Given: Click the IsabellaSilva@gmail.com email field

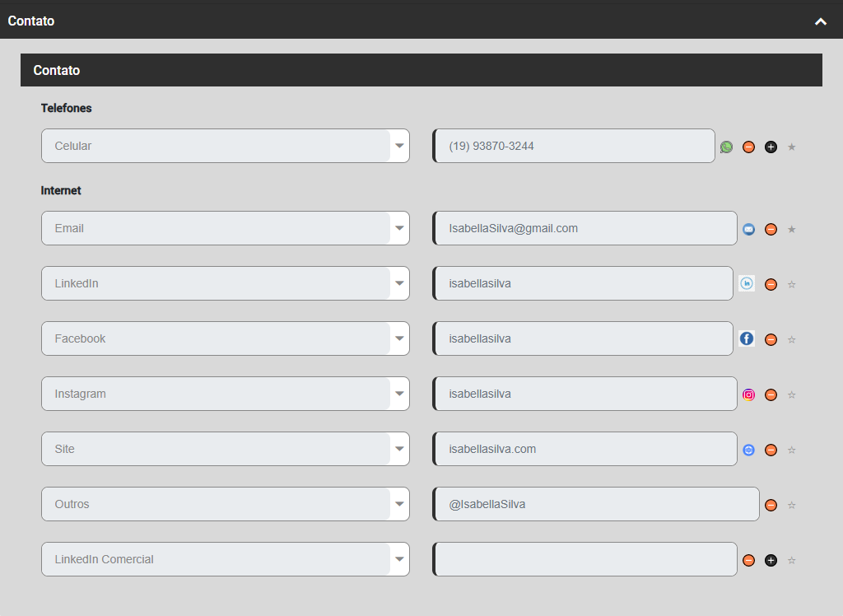Looking at the screenshot, I should pyautogui.click(x=585, y=228).
